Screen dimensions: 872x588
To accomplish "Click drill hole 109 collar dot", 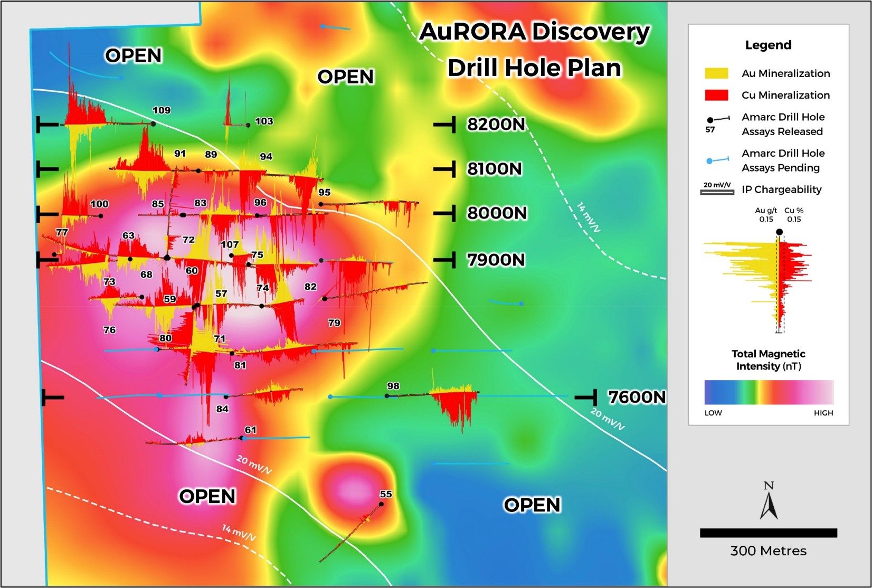I will click(153, 124).
